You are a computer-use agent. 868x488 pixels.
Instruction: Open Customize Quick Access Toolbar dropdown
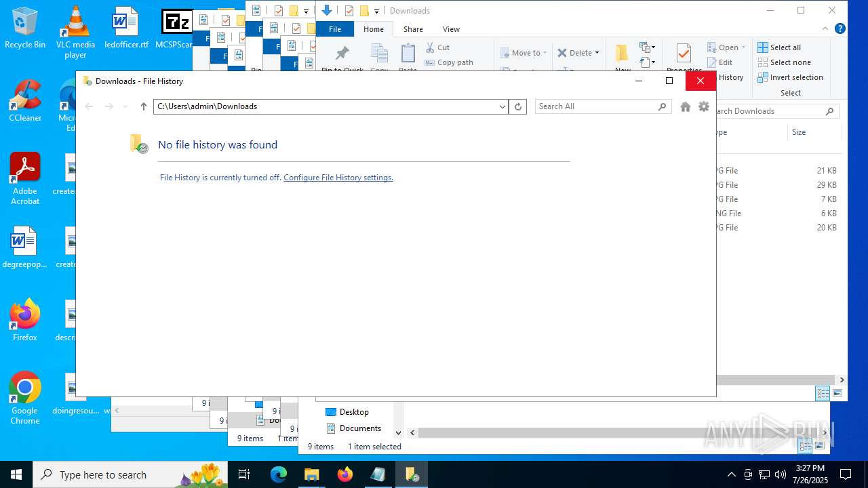pyautogui.click(x=376, y=11)
